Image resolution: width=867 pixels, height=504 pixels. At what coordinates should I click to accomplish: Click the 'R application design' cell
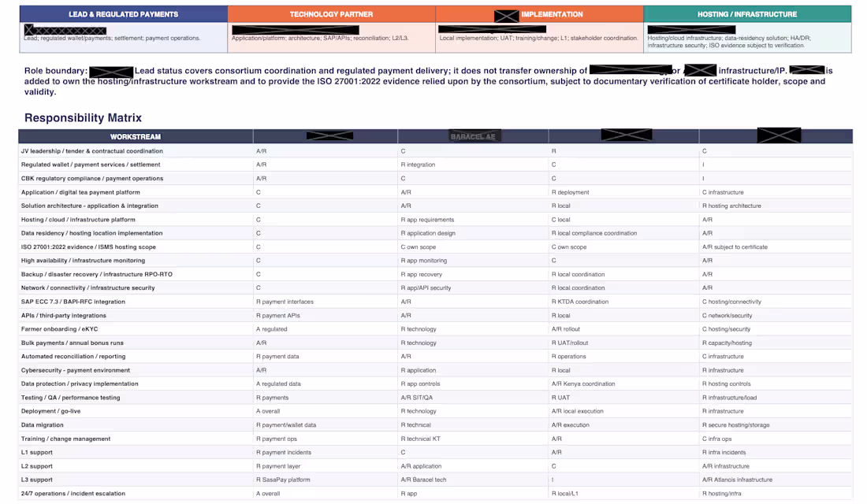(x=428, y=233)
